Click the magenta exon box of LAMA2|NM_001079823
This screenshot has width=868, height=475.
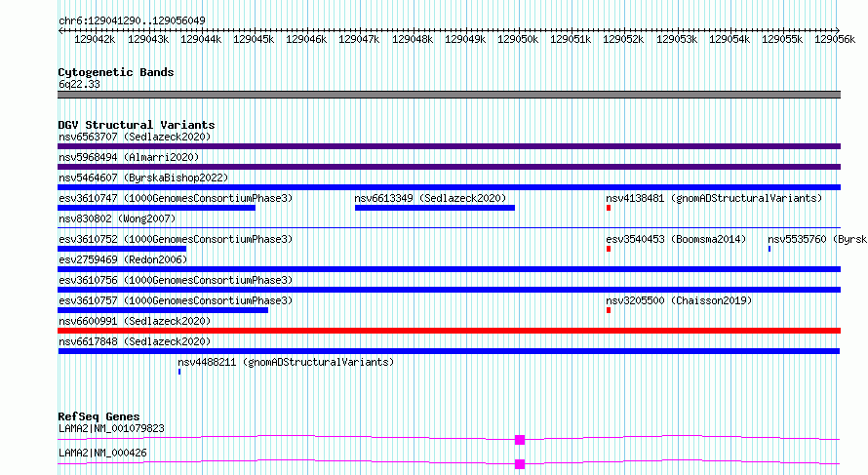click(519, 440)
